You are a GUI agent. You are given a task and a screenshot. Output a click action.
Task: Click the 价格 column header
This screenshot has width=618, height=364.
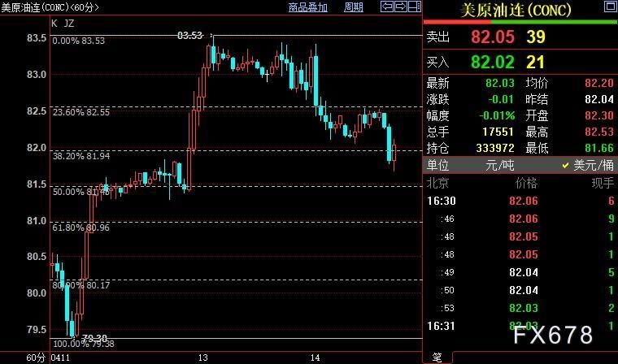(x=527, y=183)
